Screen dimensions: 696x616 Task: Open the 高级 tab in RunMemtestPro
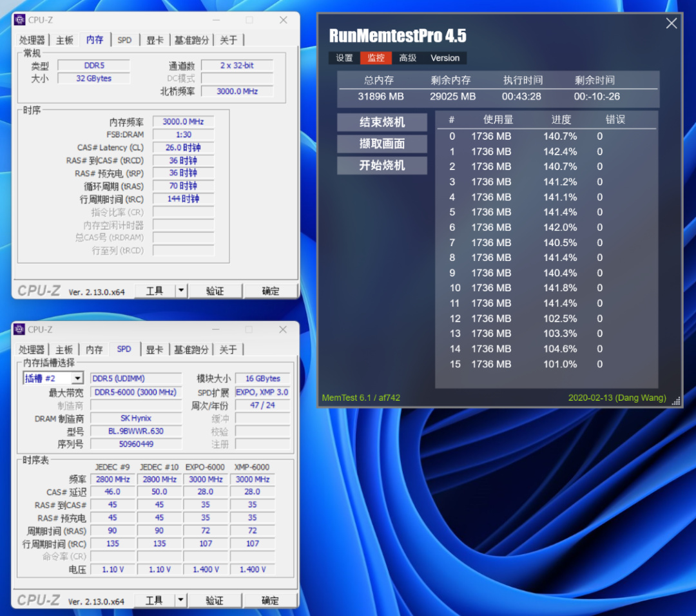408,58
